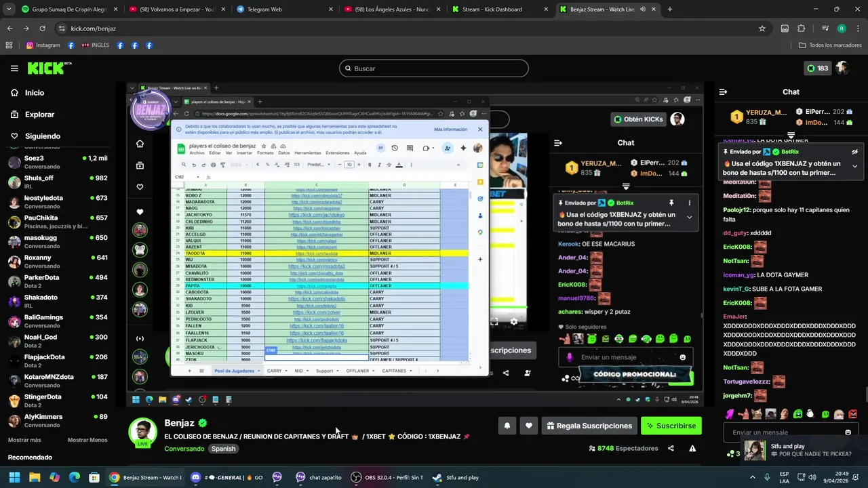Open Chrome apps grid icon

9,45
